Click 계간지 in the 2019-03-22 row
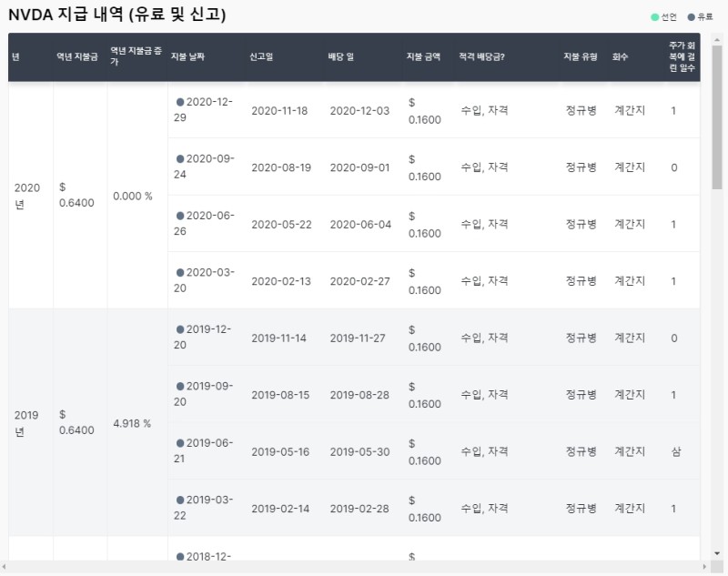The image size is (728, 576). [x=630, y=509]
